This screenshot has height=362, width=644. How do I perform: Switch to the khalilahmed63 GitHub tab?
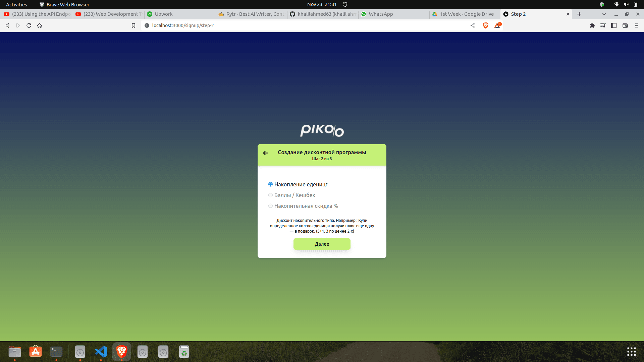323,14
